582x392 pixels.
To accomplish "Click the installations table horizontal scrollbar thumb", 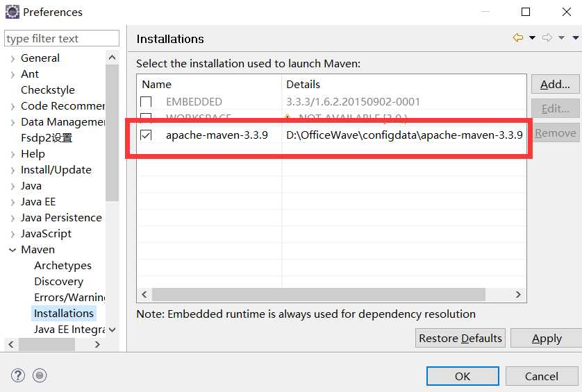I will (319, 295).
